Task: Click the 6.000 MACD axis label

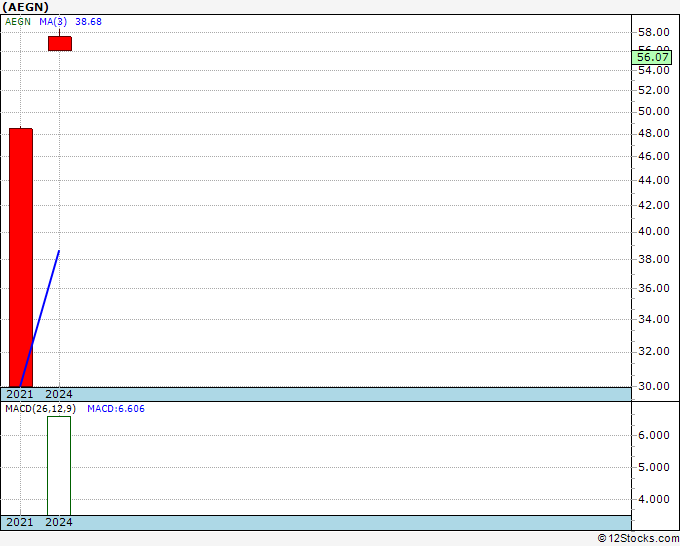Action: point(654,435)
